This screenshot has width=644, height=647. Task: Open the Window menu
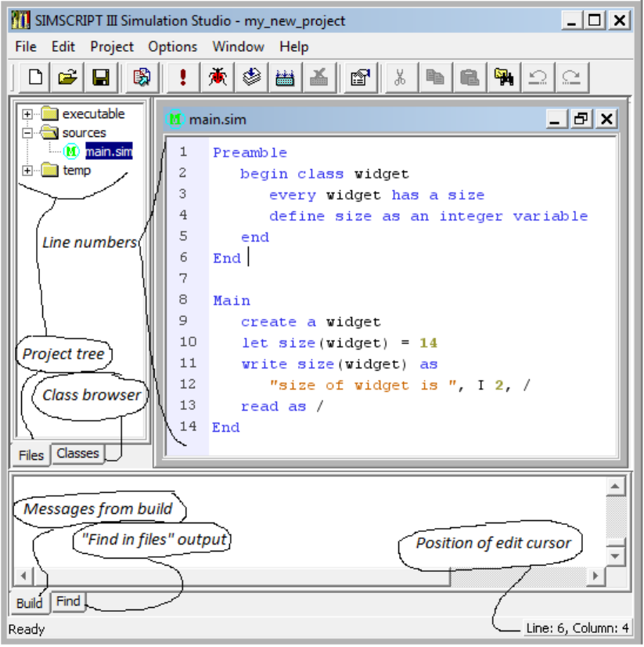238,47
